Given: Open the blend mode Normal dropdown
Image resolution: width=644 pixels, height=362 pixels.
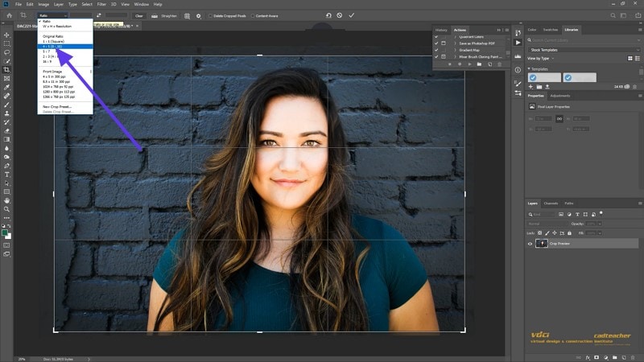Looking at the screenshot, I should point(547,224).
